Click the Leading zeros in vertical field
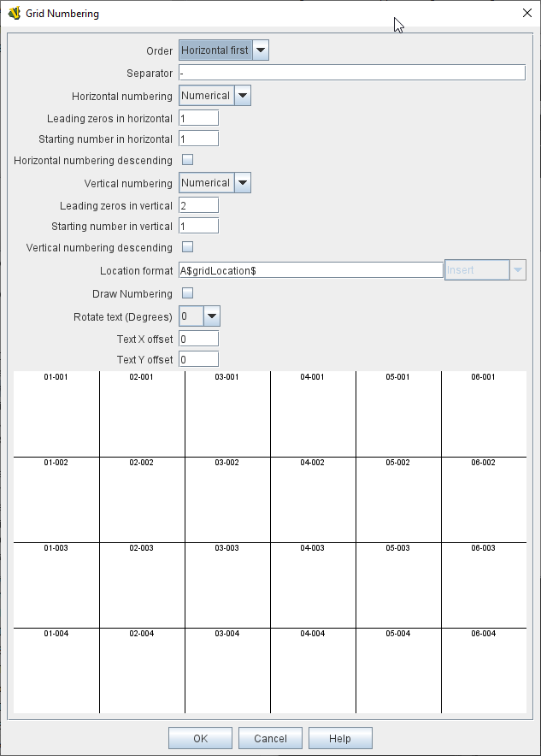541x756 pixels. tap(198, 205)
